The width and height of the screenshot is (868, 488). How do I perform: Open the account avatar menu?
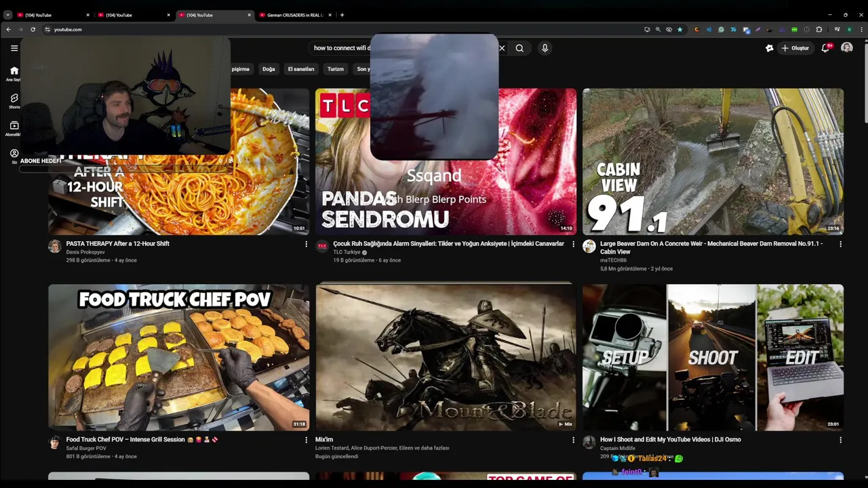[x=847, y=47]
